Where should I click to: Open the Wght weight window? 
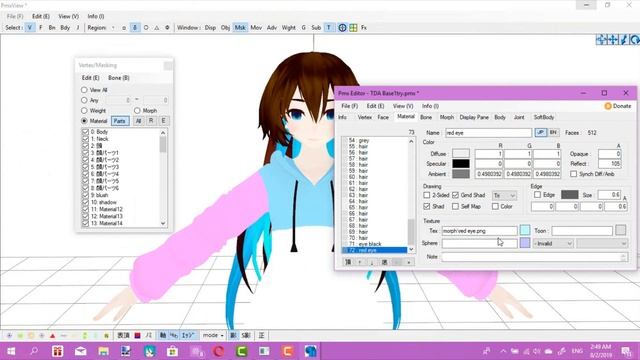point(288,28)
